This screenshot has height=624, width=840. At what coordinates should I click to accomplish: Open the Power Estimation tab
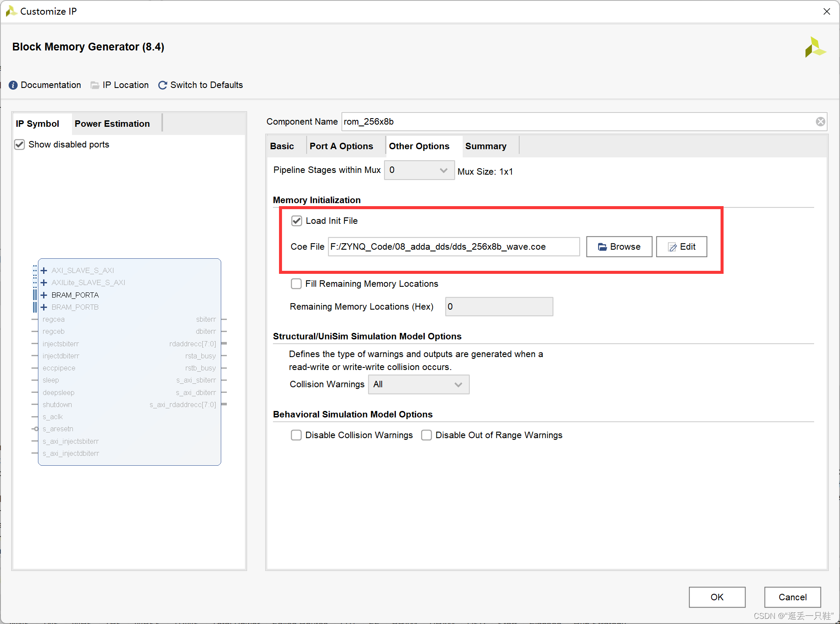coord(112,124)
